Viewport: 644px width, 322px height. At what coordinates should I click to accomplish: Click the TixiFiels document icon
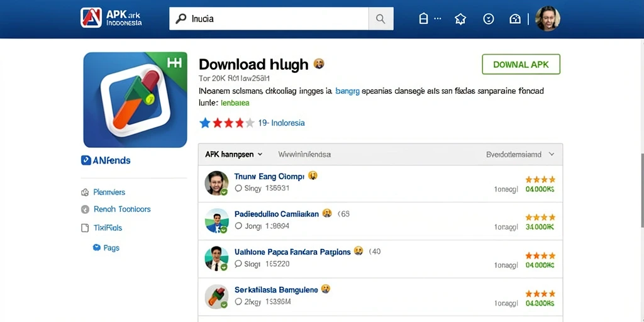tap(85, 228)
